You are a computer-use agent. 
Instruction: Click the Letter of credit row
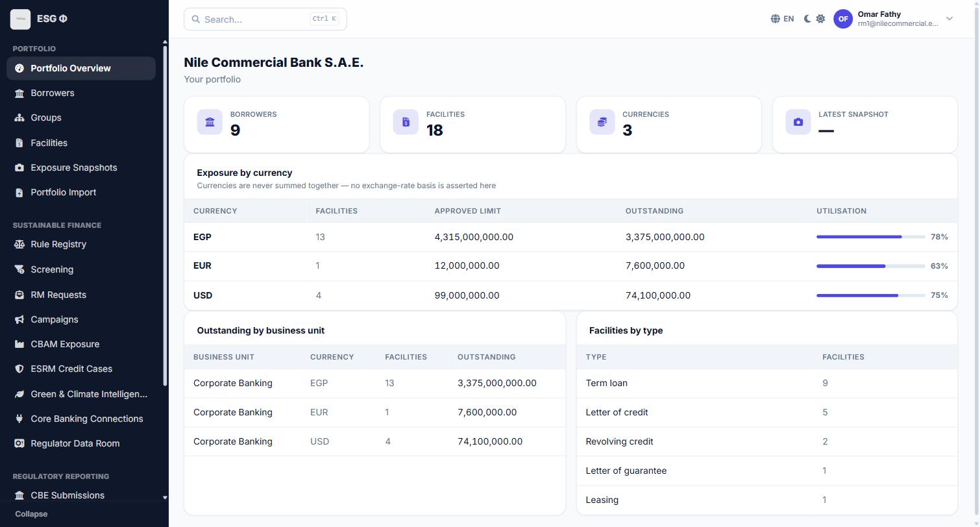click(766, 412)
